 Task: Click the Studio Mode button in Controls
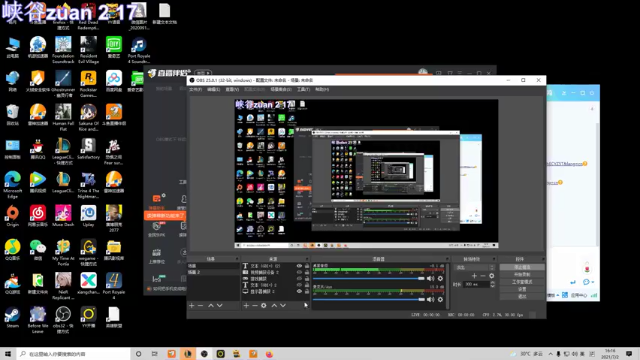[522, 282]
